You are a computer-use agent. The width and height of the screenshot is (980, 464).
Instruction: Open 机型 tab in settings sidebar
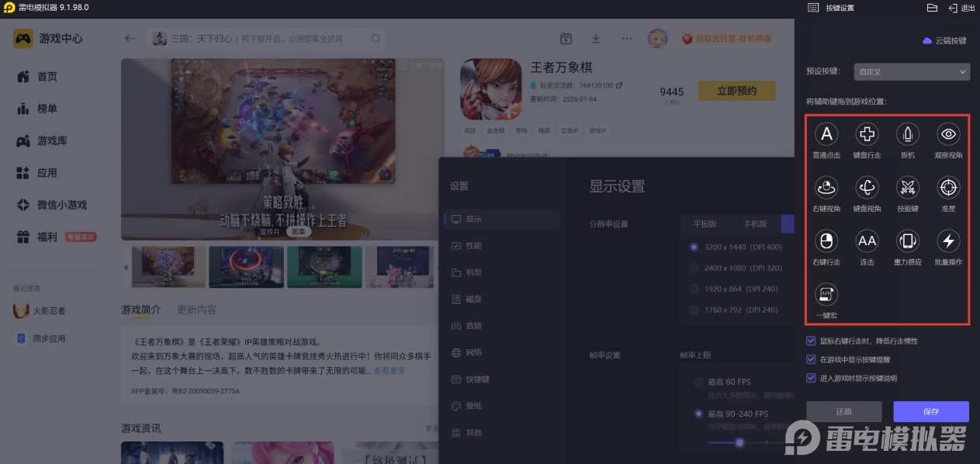(x=502, y=272)
